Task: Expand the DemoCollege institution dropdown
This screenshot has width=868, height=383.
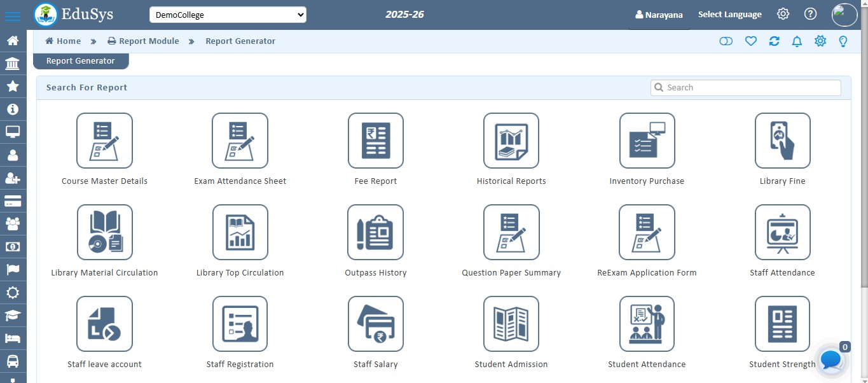Action: (228, 15)
